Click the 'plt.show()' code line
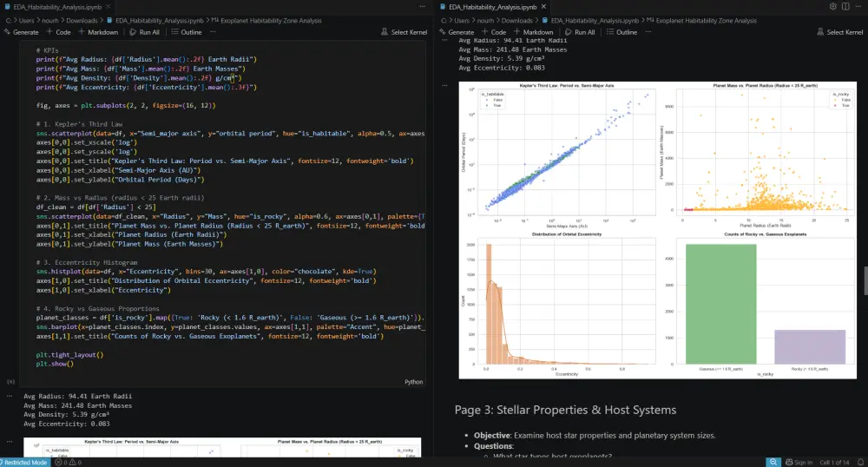 pyautogui.click(x=55, y=364)
